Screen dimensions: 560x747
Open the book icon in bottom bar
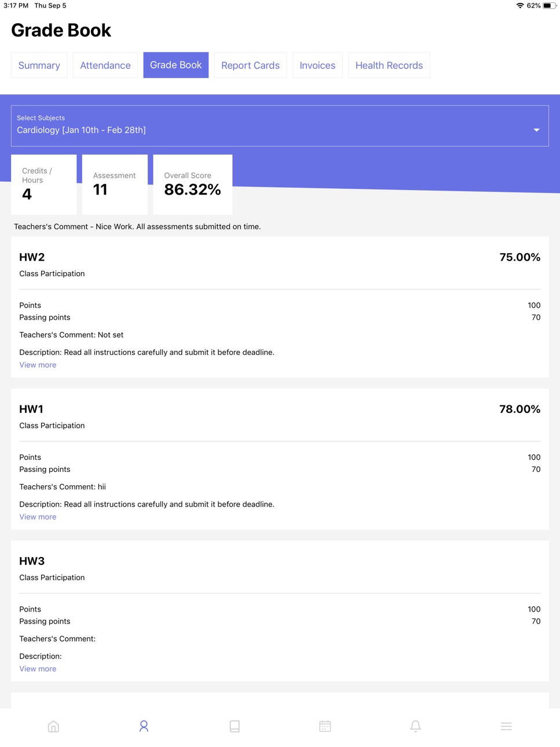coord(235,726)
